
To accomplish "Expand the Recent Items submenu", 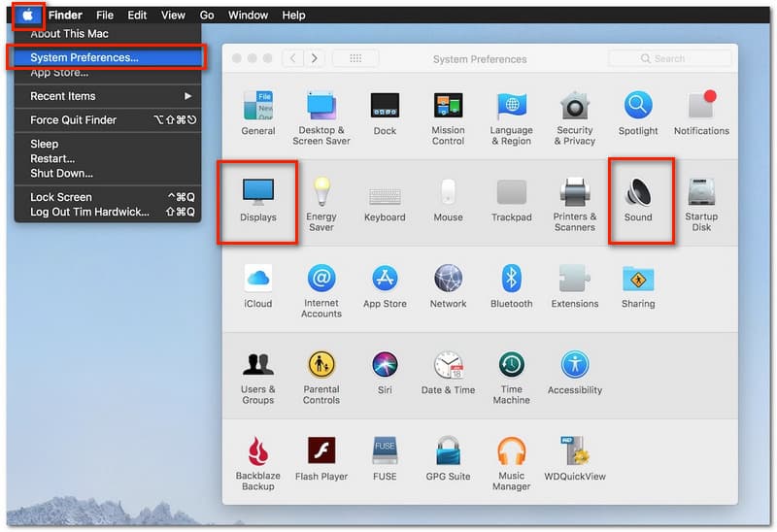I will coord(107,96).
